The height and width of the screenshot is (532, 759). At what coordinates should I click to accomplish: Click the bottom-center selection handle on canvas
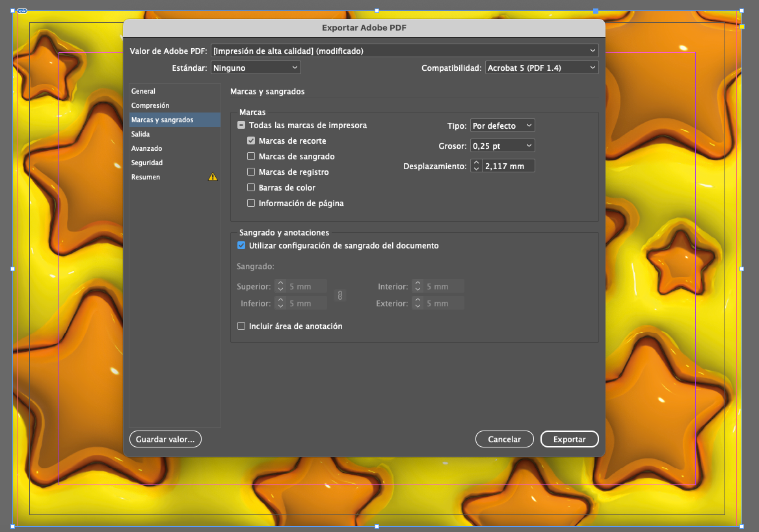pos(377,526)
